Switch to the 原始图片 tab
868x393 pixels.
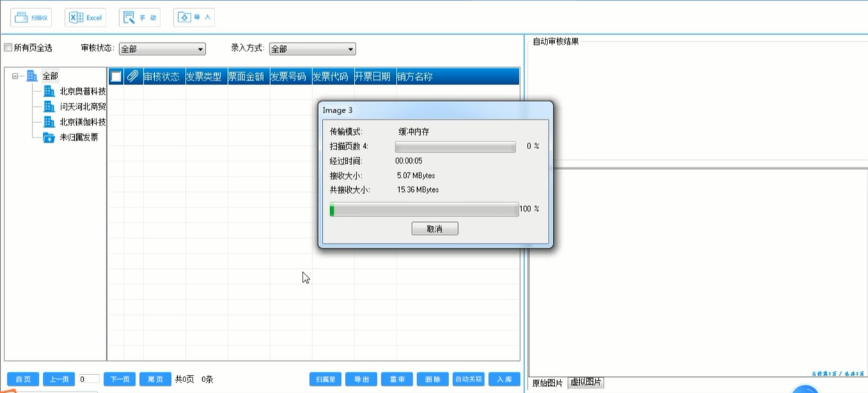tap(548, 383)
